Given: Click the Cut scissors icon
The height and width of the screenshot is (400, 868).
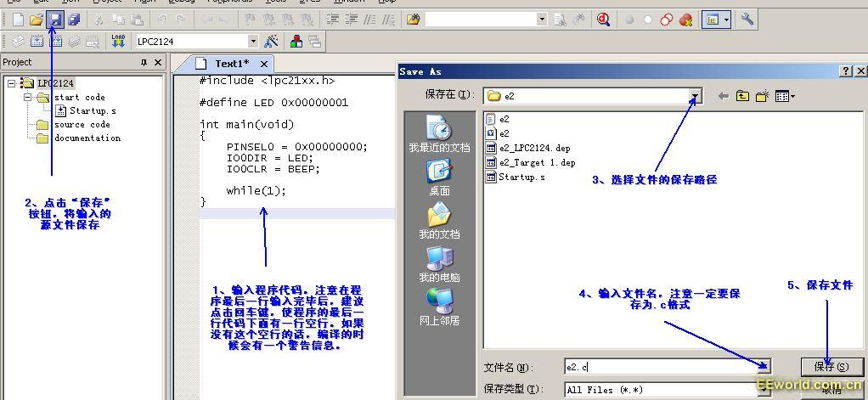Looking at the screenshot, I should point(99,20).
